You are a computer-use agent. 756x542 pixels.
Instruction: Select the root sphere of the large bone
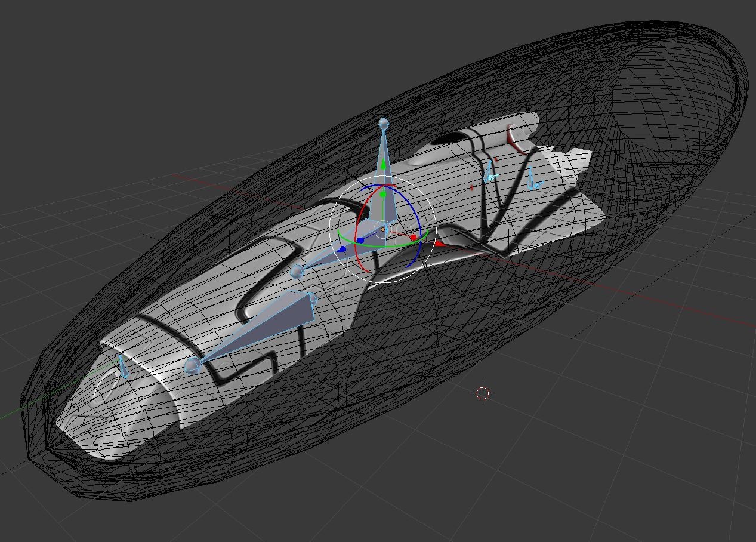(192, 365)
